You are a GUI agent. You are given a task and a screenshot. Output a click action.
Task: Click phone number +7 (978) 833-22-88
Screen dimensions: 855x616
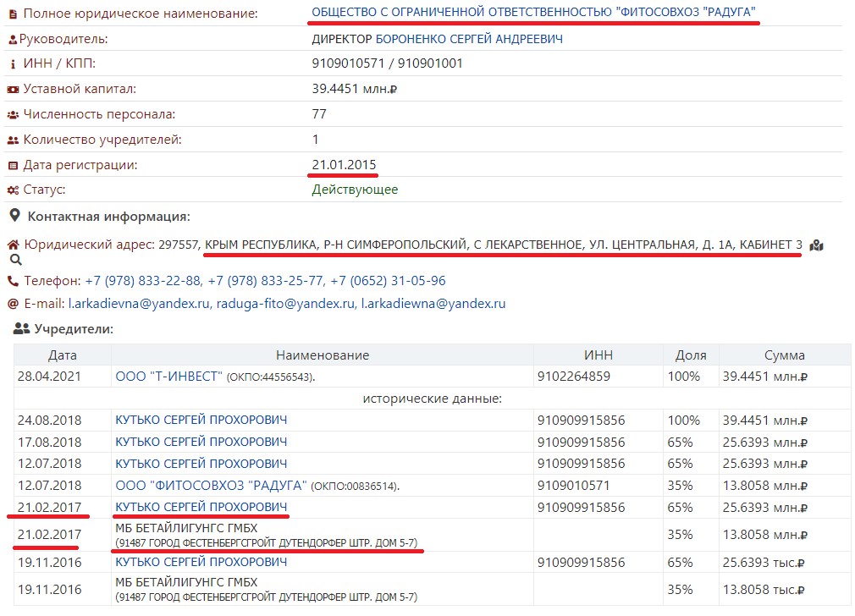(142, 281)
